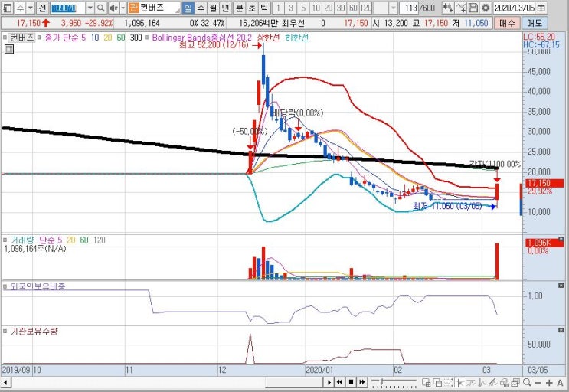Open the stock code history dropdown
The image size is (569, 392).
(x=90, y=8)
